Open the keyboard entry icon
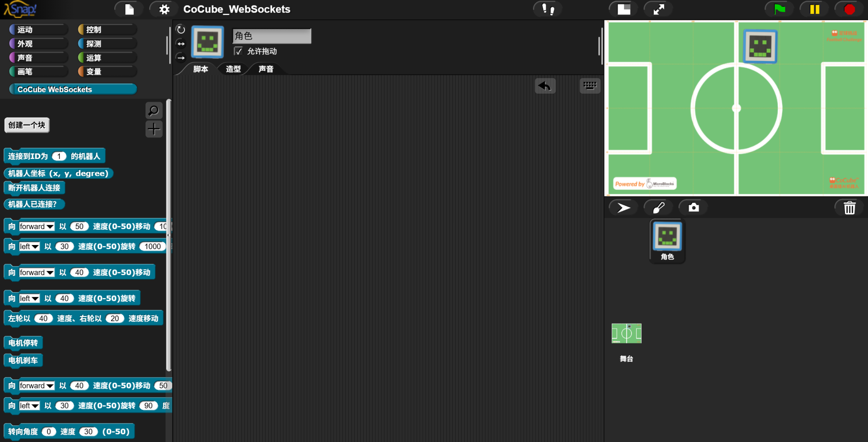The width and height of the screenshot is (868, 442). [x=590, y=85]
